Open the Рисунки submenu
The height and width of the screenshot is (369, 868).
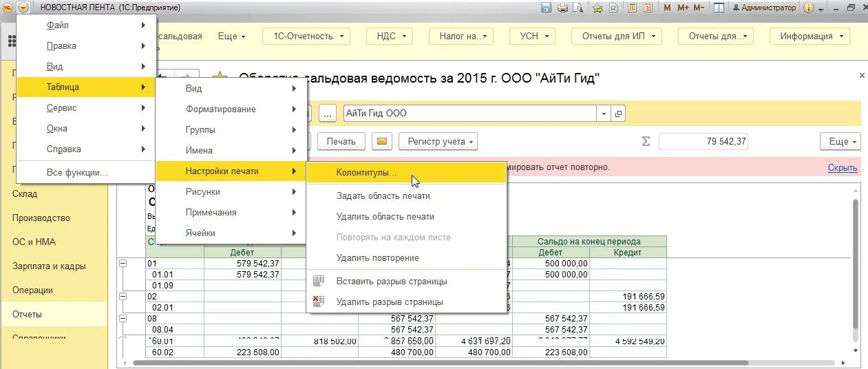pyautogui.click(x=231, y=191)
